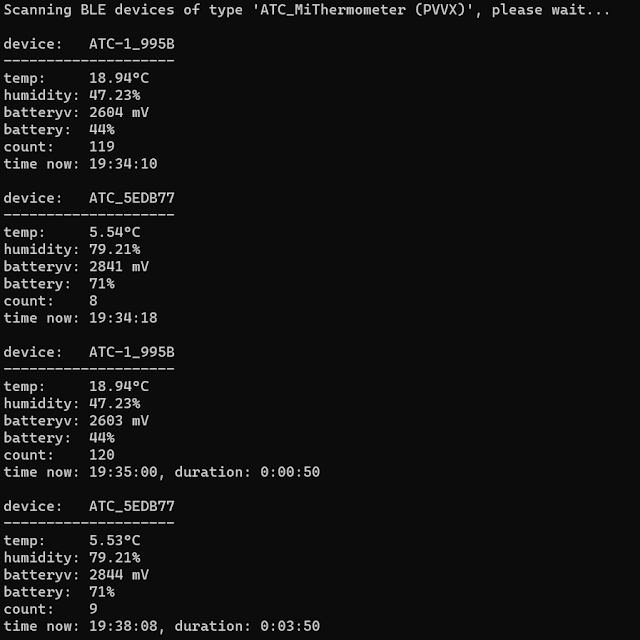Click the 2603 mV battery voltage value
The width and height of the screenshot is (640, 640).
click(119, 420)
